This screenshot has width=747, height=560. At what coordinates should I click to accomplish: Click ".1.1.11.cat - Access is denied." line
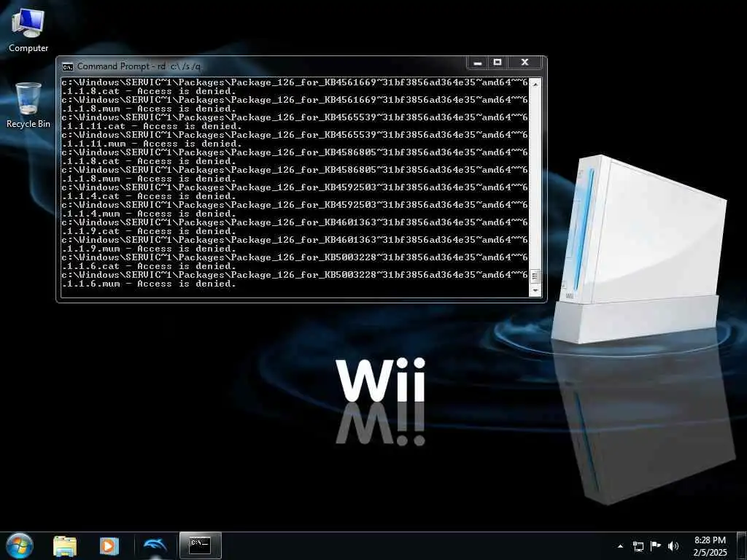[152, 126]
